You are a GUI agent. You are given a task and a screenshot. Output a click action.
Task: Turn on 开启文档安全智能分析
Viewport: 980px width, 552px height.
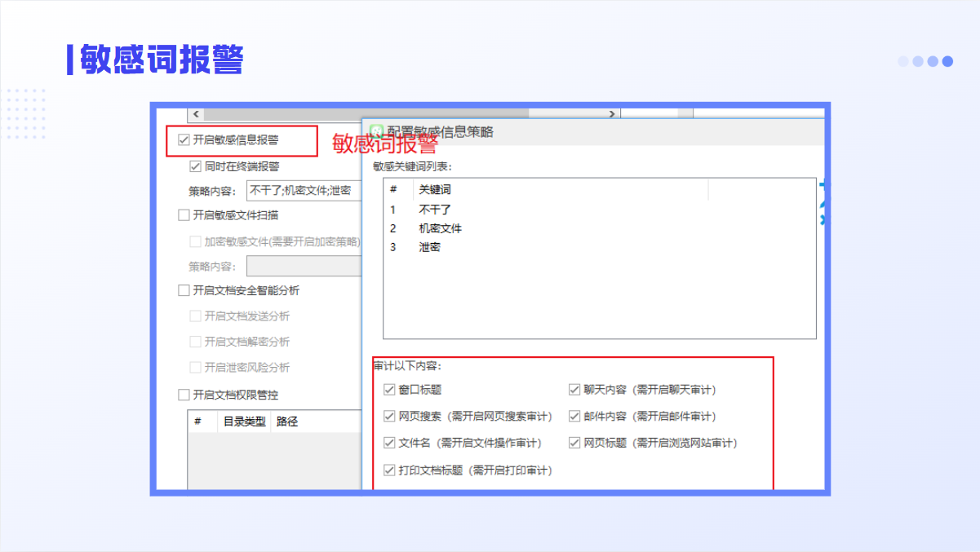click(x=184, y=290)
